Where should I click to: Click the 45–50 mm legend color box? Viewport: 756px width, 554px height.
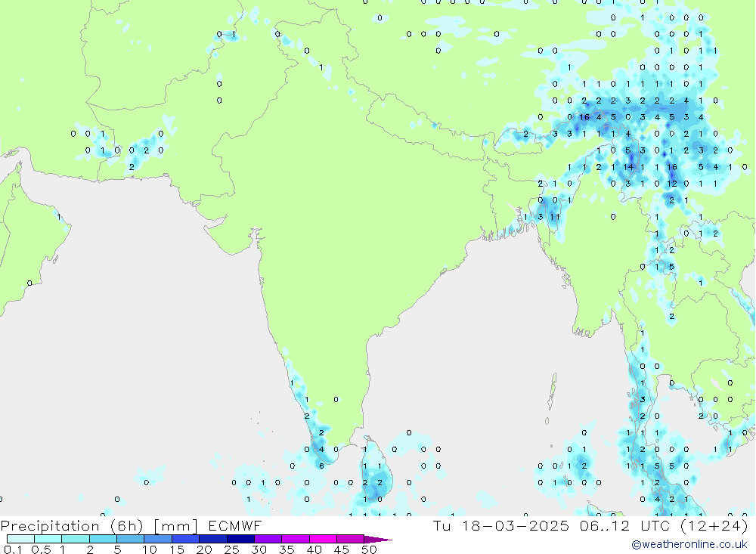[351, 539]
